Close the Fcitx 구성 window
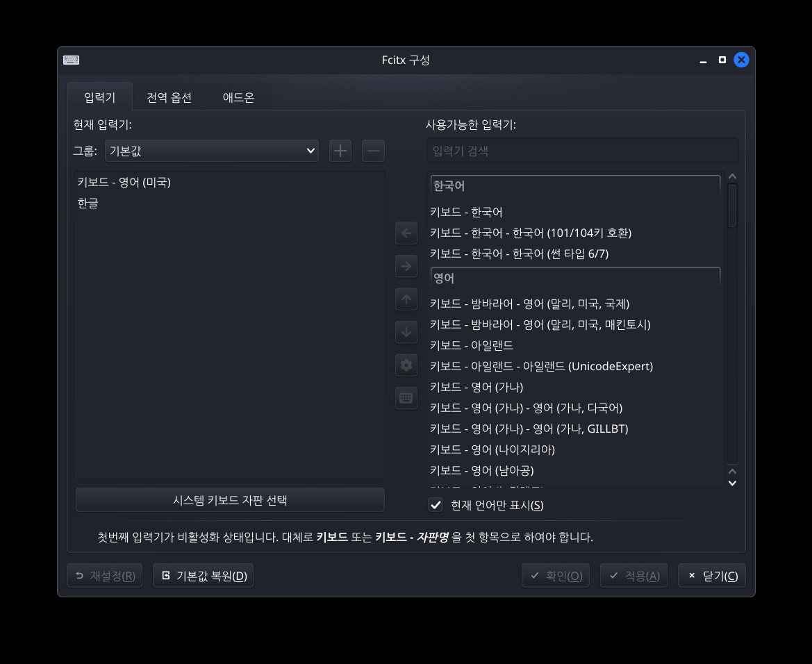 (741, 60)
